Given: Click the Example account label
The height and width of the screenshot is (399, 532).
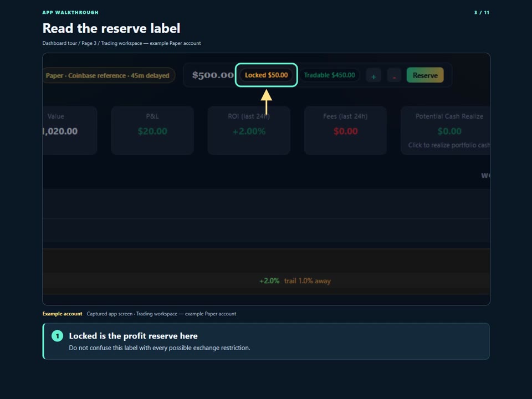Looking at the screenshot, I should pos(63,314).
